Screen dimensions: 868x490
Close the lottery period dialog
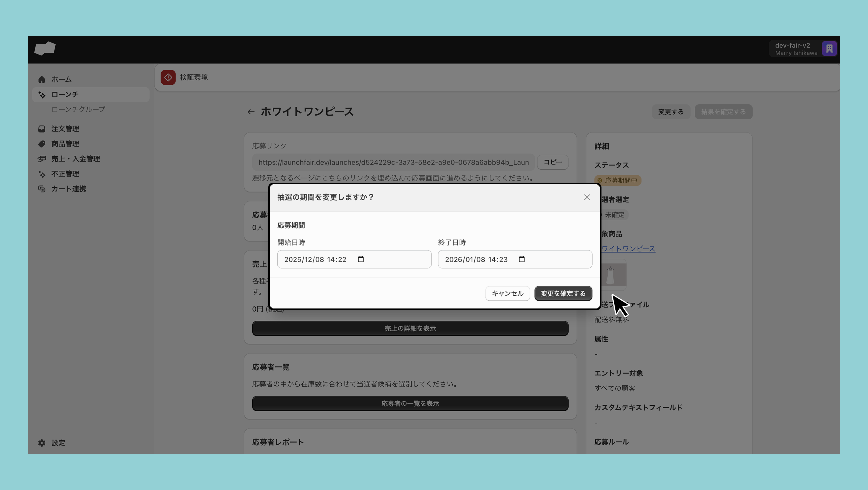[x=587, y=197]
